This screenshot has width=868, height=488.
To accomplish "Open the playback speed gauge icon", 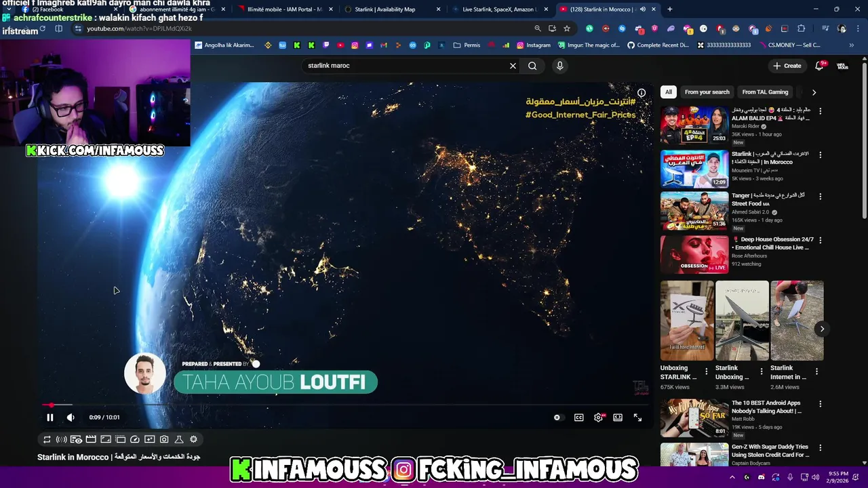I will click(x=135, y=439).
